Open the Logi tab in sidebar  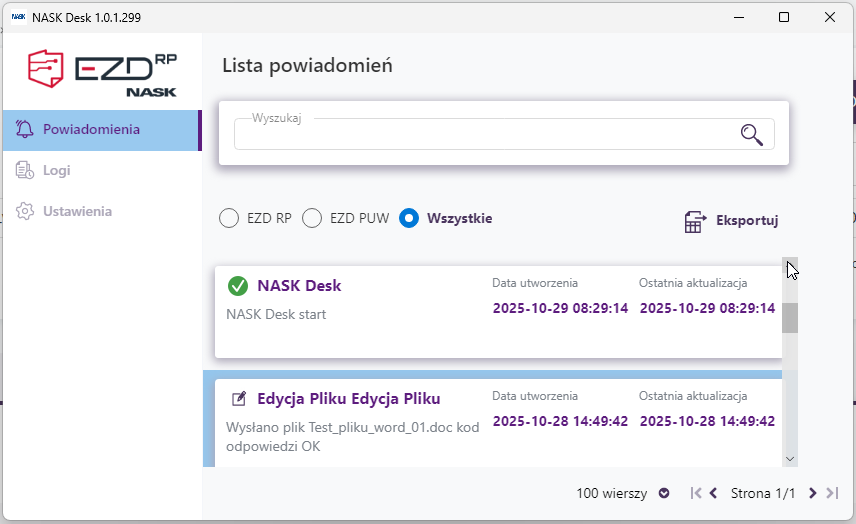(57, 171)
